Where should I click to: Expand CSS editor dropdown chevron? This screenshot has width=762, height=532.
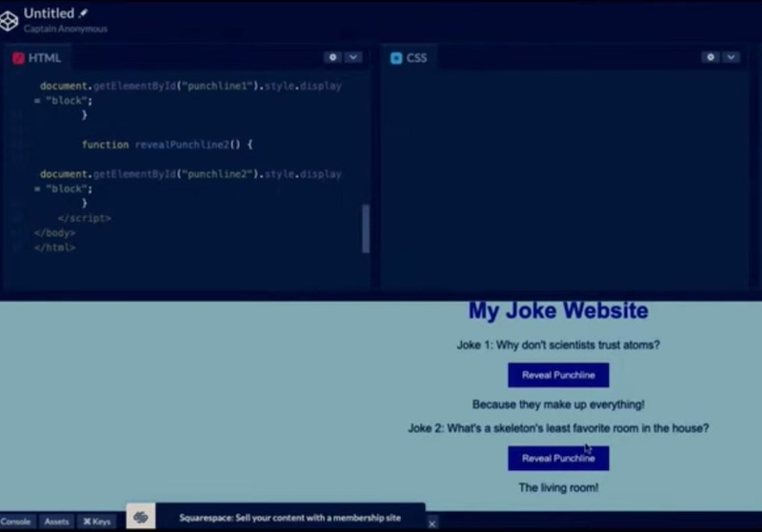pyautogui.click(x=731, y=57)
